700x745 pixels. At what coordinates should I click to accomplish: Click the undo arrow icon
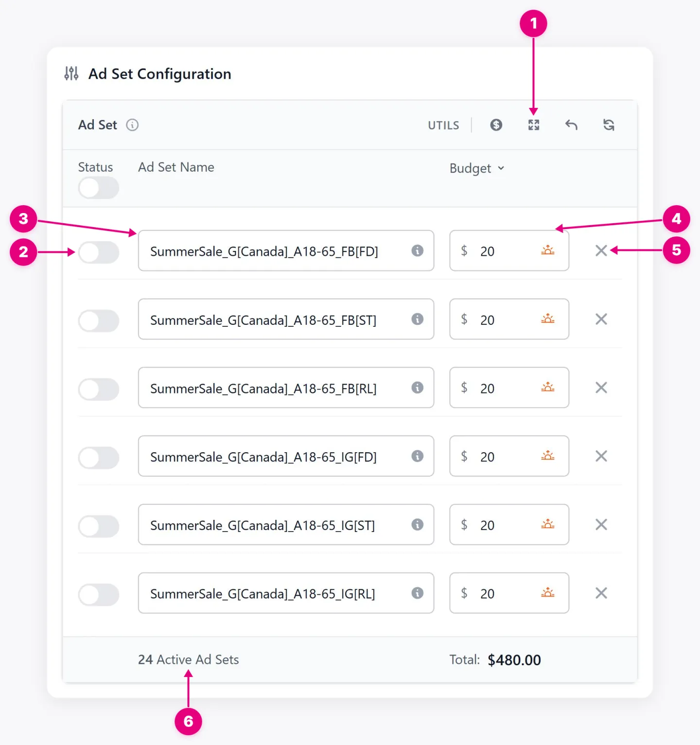[x=571, y=125]
